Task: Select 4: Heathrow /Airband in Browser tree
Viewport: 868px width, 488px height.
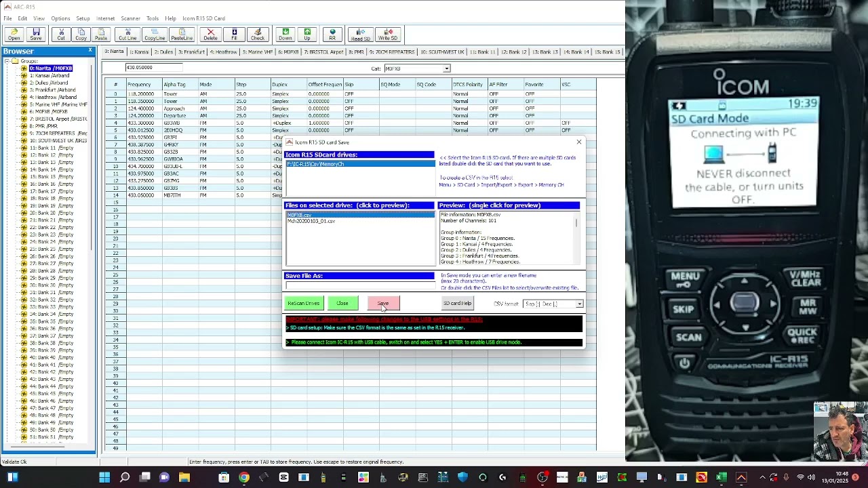Action: point(52,98)
